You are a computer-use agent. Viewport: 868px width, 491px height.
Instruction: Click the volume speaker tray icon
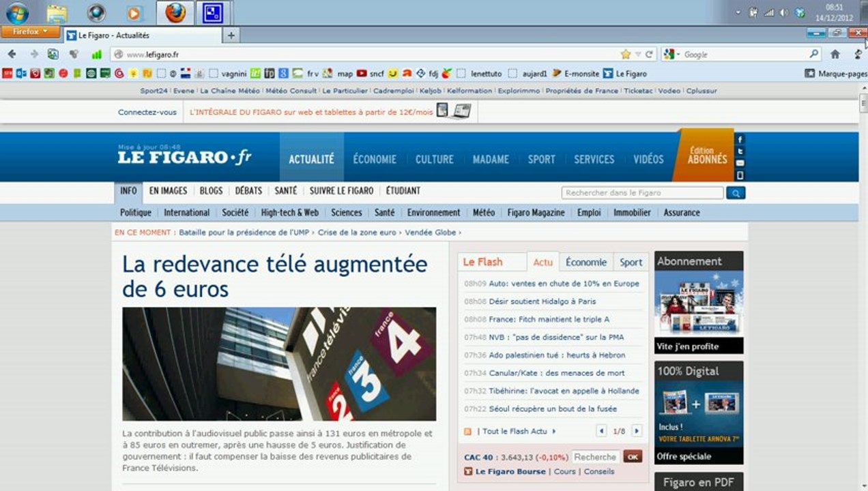[784, 12]
